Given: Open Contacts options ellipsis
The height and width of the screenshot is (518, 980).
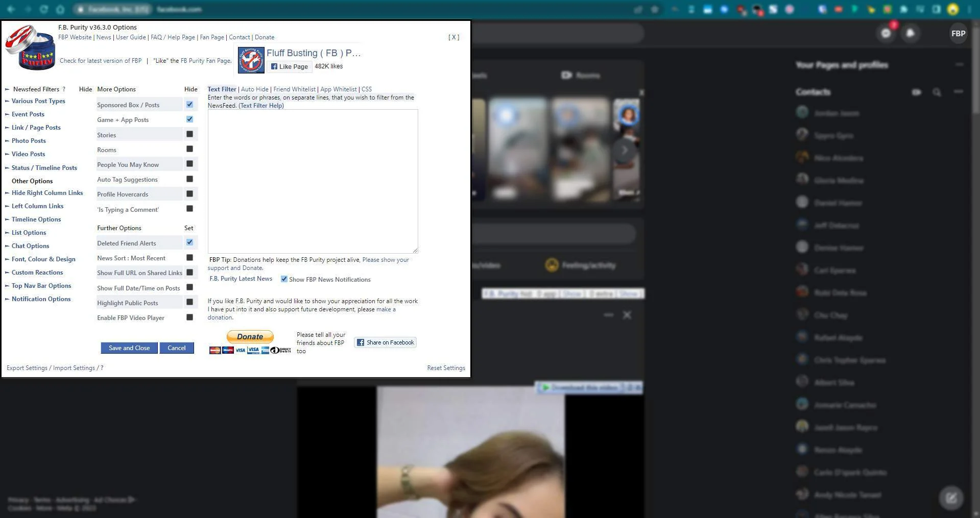Looking at the screenshot, I should (x=958, y=92).
